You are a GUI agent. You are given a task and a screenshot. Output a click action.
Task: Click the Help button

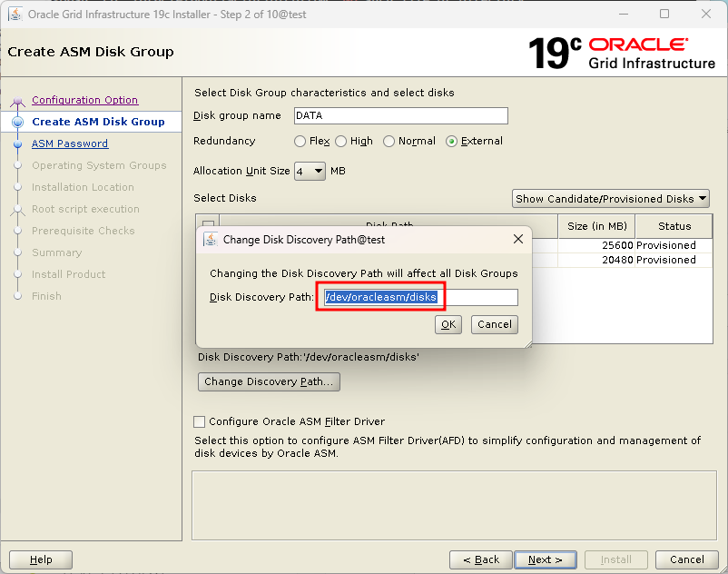point(41,559)
